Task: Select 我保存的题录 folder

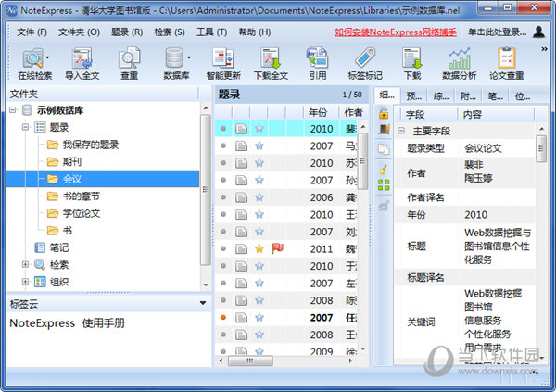Action: click(x=91, y=145)
